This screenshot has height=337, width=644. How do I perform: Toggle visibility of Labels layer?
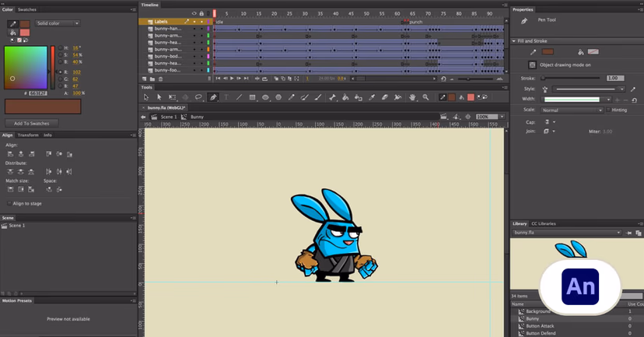[194, 22]
